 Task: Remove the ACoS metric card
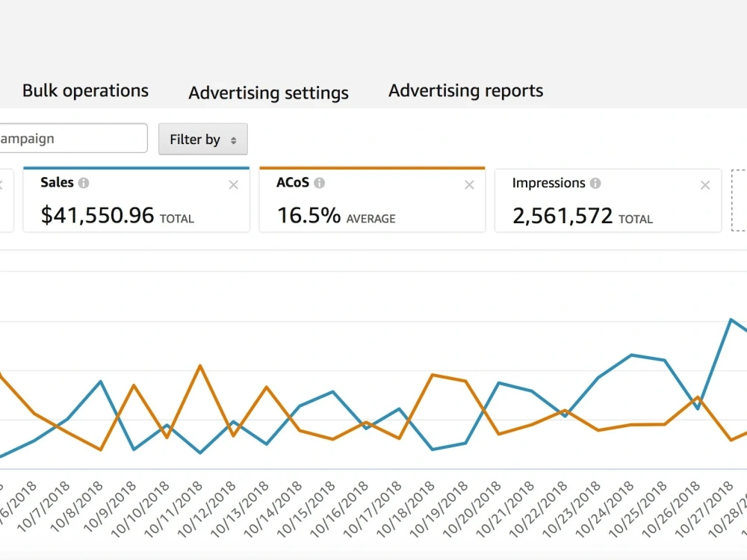pyautogui.click(x=469, y=184)
